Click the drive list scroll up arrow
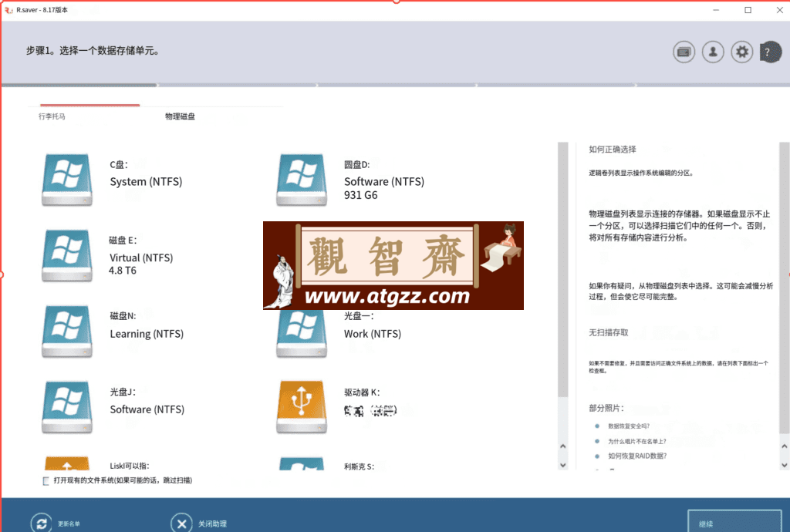Screen dimensions: 790x532 pyautogui.click(x=562, y=446)
